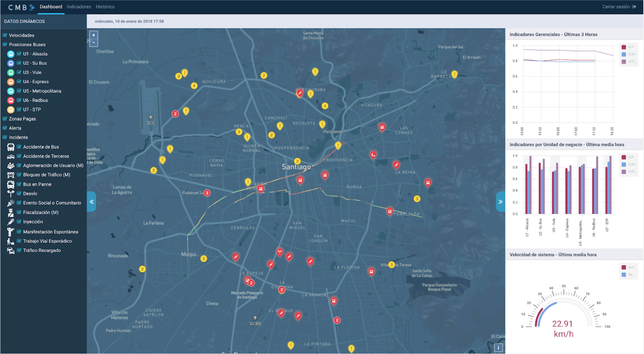The height and width of the screenshot is (354, 644).
Task: Click the map info icon button
Action: [498, 348]
